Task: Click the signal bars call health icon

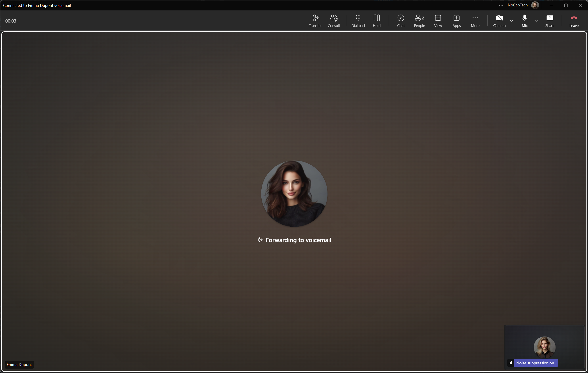Action: point(510,363)
